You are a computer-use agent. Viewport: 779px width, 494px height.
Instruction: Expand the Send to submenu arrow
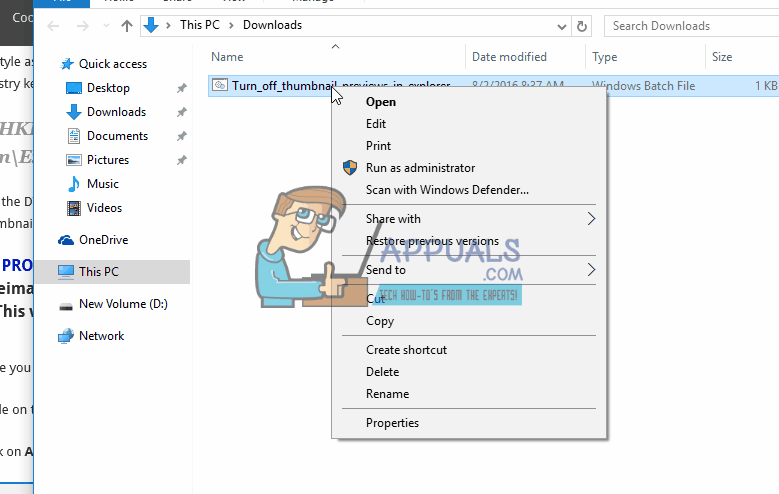(x=591, y=270)
